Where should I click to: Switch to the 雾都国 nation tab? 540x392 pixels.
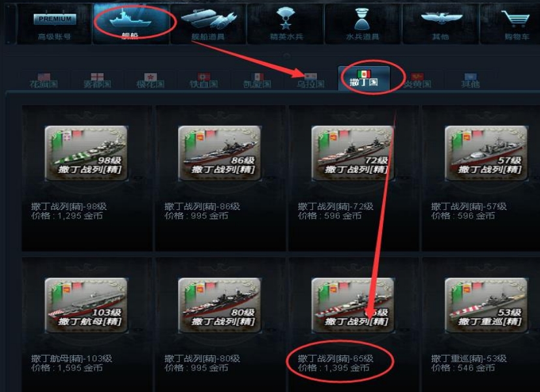tap(97, 80)
